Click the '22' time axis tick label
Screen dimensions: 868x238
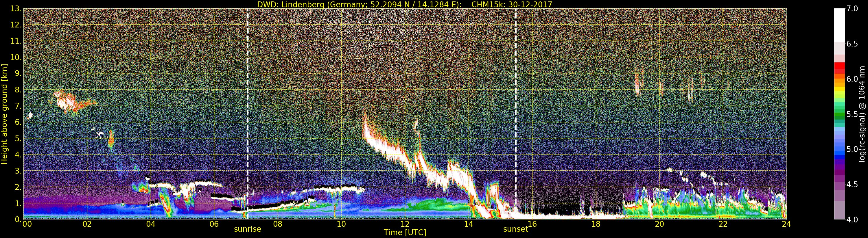click(723, 224)
